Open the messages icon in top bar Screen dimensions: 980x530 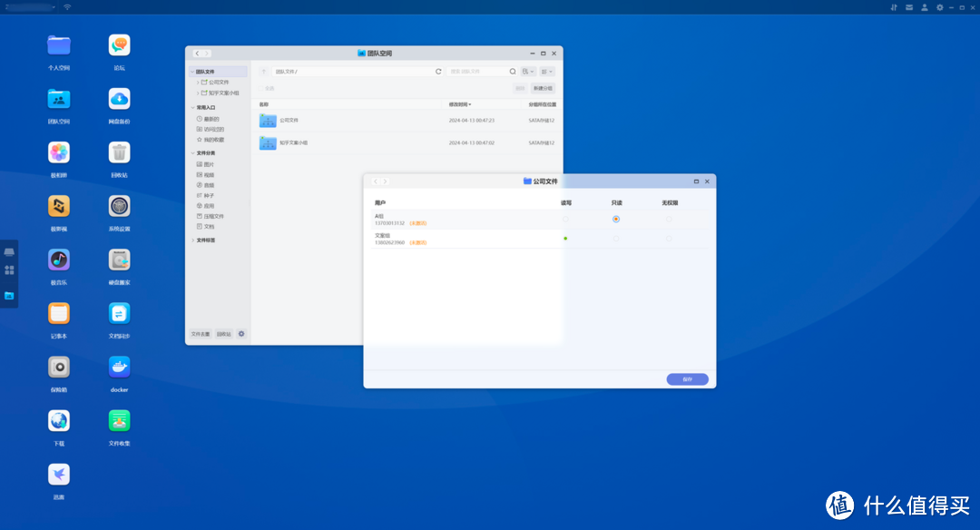click(x=909, y=7)
